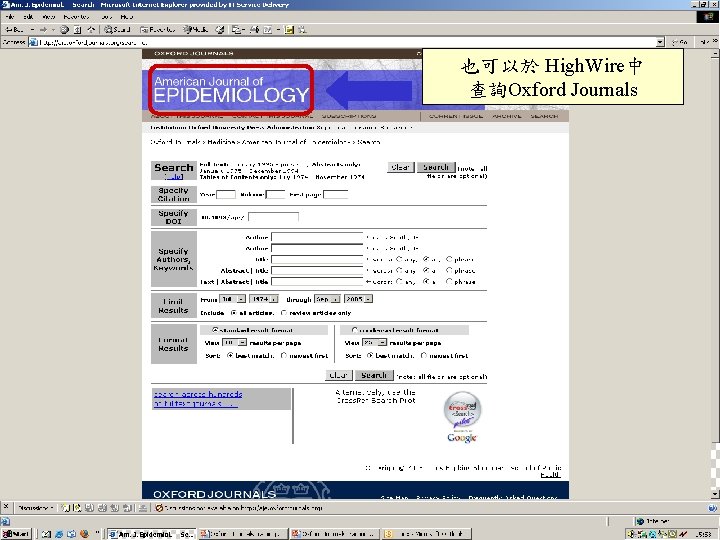The width and height of the screenshot is (720, 540).
Task: Open the From month dropdown
Action: point(233,299)
